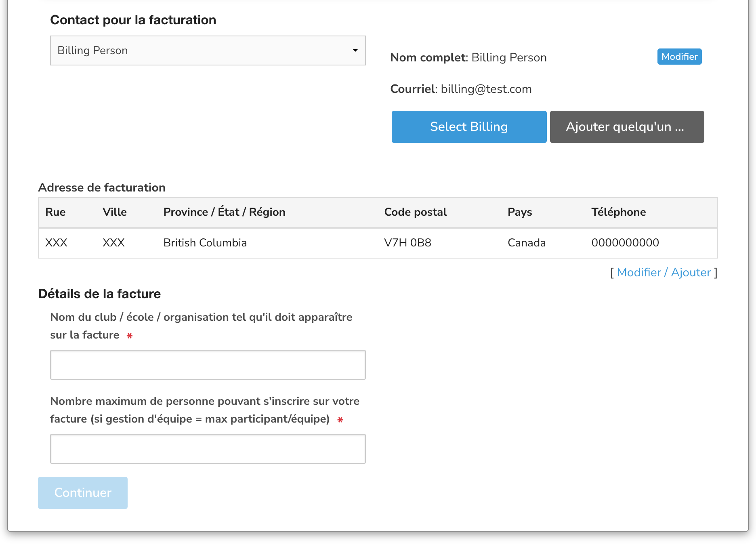The width and height of the screenshot is (756, 547).
Task: Open the Billing Person contact dropdown
Action: click(x=207, y=50)
